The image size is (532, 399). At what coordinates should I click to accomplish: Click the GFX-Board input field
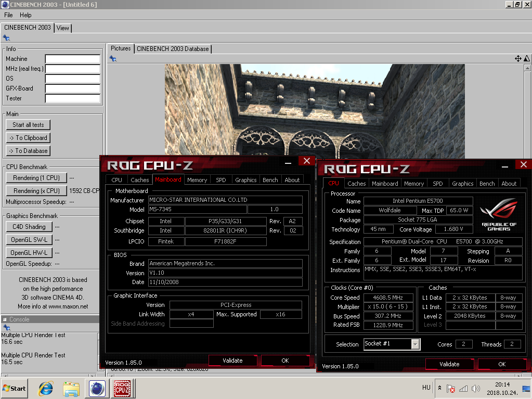pos(73,88)
